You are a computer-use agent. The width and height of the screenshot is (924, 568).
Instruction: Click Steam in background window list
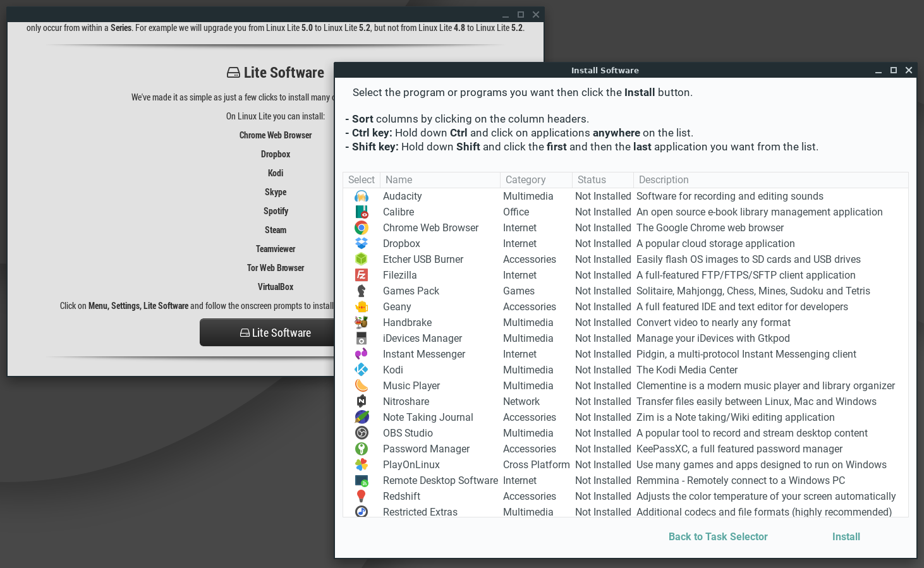click(276, 230)
